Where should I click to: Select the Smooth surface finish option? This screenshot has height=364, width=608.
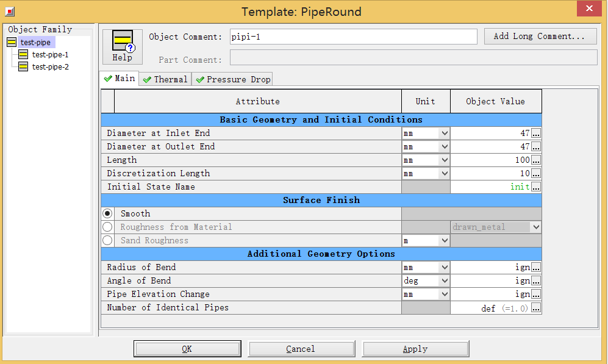point(108,213)
